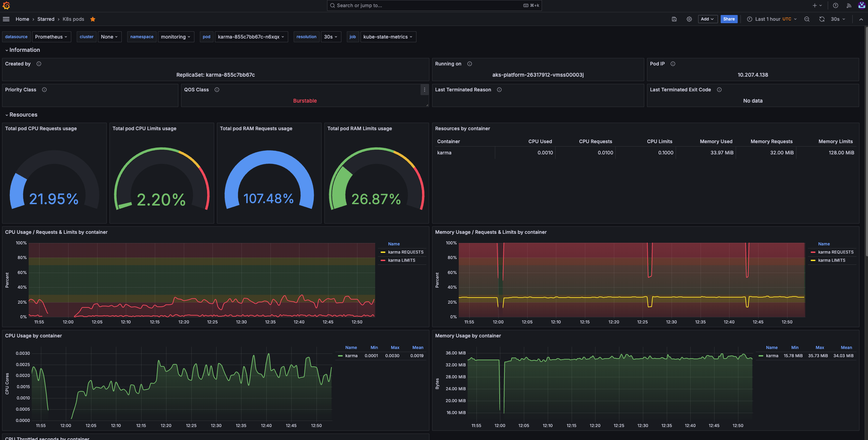Refresh the dashboard with refresh icon
The width and height of the screenshot is (868, 440).
tap(822, 19)
